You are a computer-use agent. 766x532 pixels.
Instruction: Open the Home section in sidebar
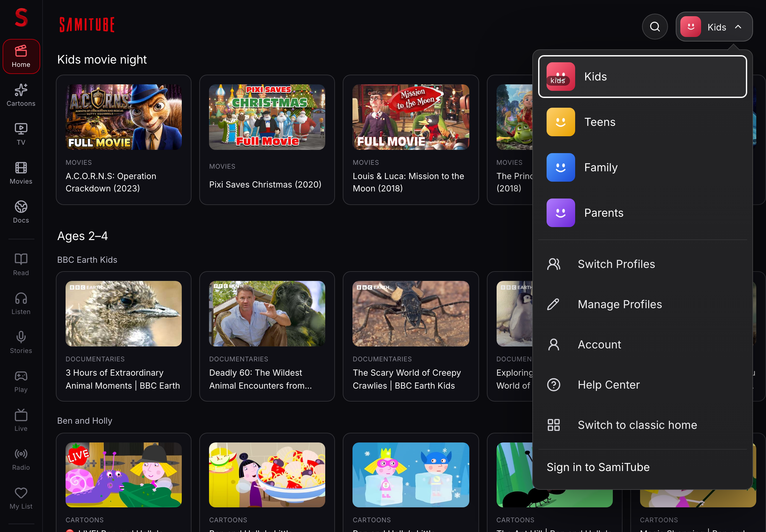tap(21, 56)
